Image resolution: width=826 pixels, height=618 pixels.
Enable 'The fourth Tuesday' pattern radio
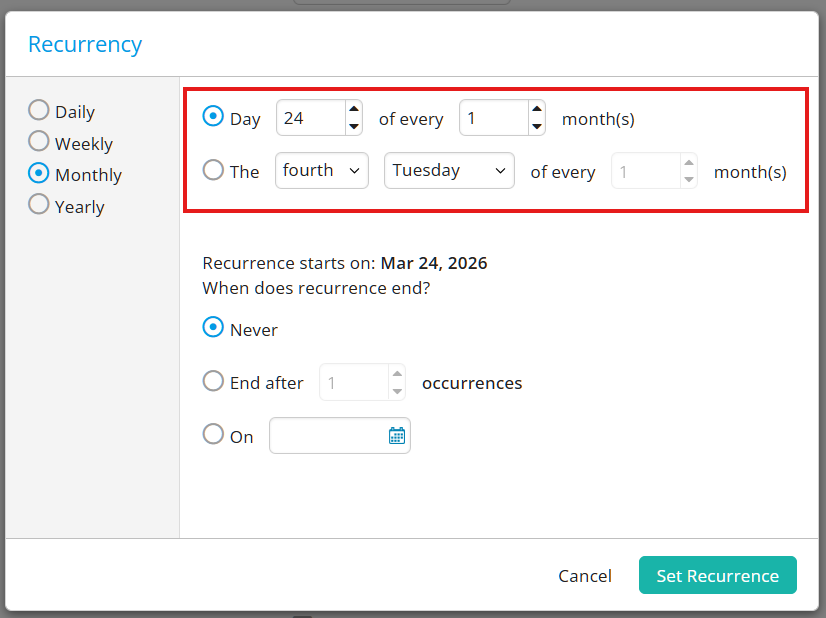213,170
